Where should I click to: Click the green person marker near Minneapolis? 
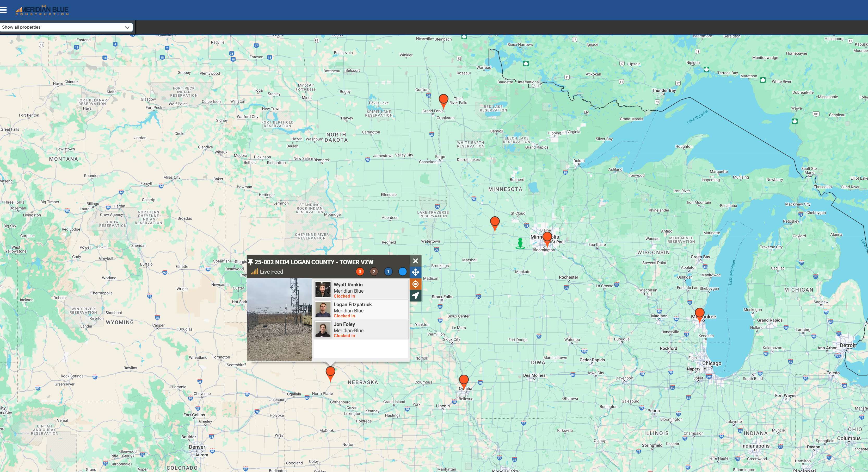coord(520,243)
